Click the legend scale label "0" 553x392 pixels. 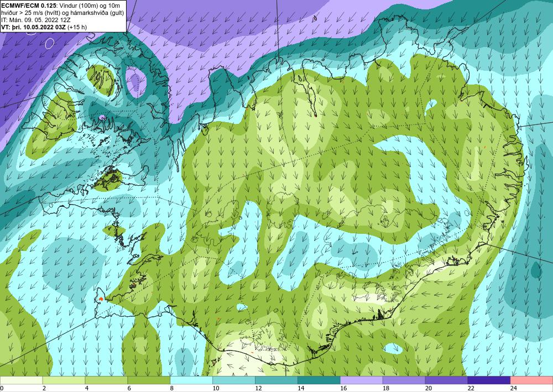tap(2, 388)
